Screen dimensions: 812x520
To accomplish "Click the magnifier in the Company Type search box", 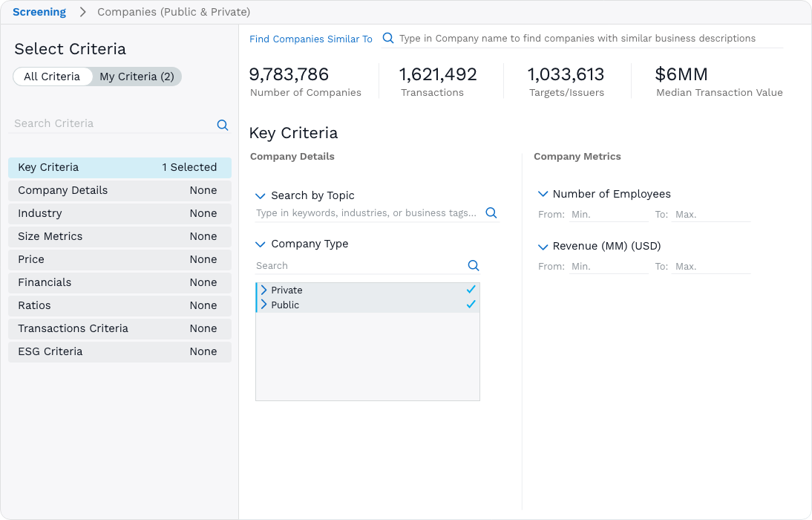I will pyautogui.click(x=474, y=265).
